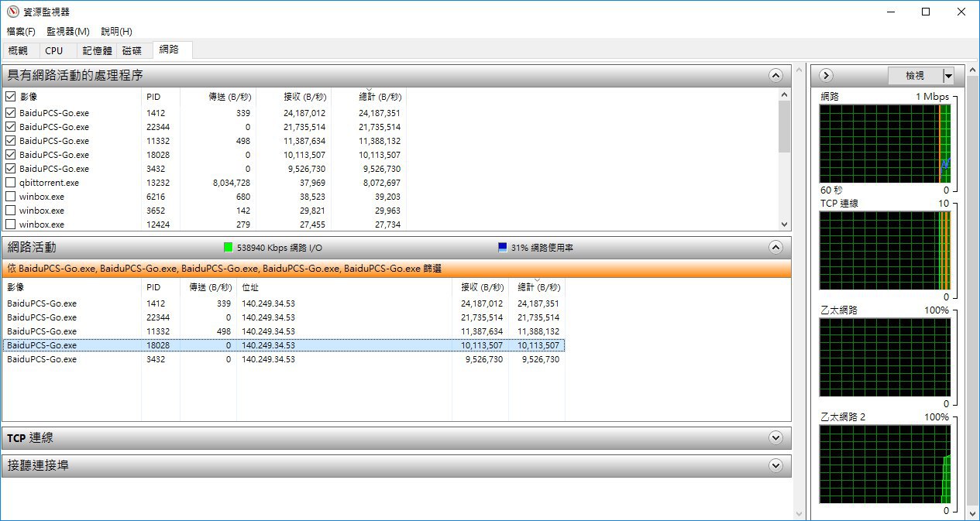Click the 乙太網路 utilization graph
Image resolution: width=980 pixels, height=521 pixels.
886,357
